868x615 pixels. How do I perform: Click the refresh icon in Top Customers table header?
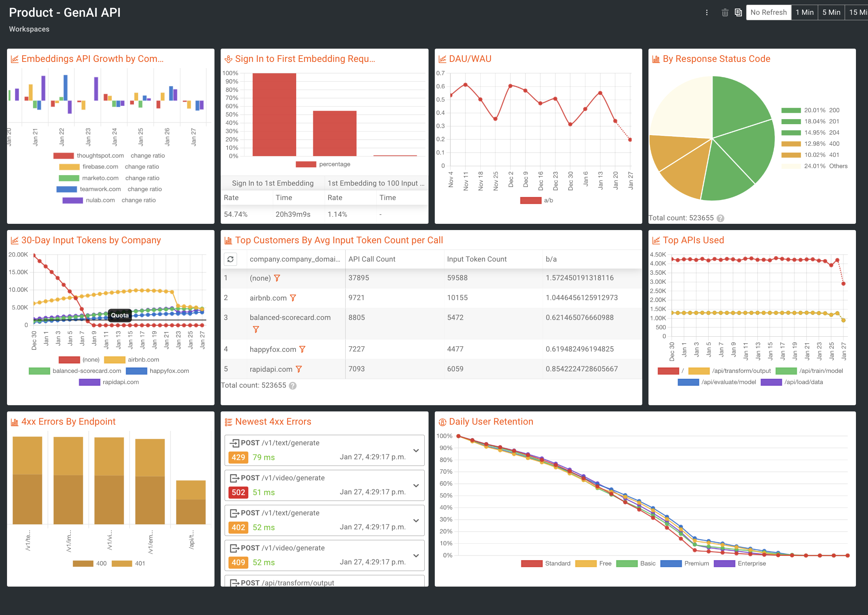click(231, 259)
